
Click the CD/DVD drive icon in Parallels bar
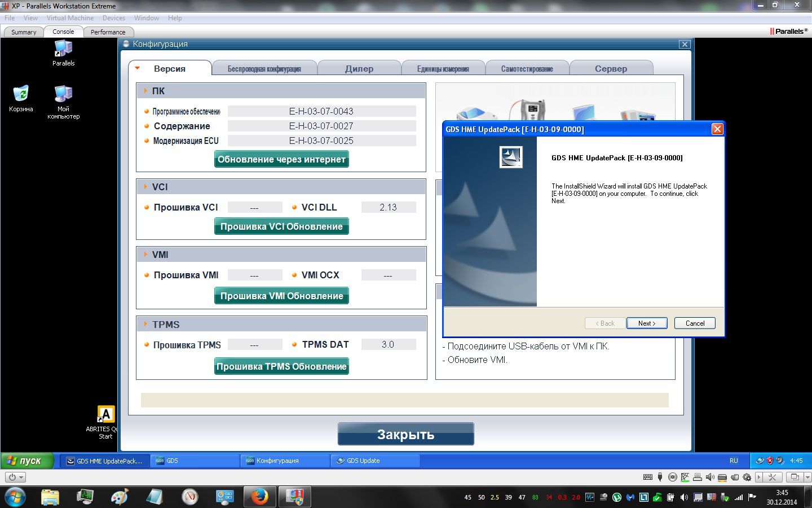click(x=673, y=477)
